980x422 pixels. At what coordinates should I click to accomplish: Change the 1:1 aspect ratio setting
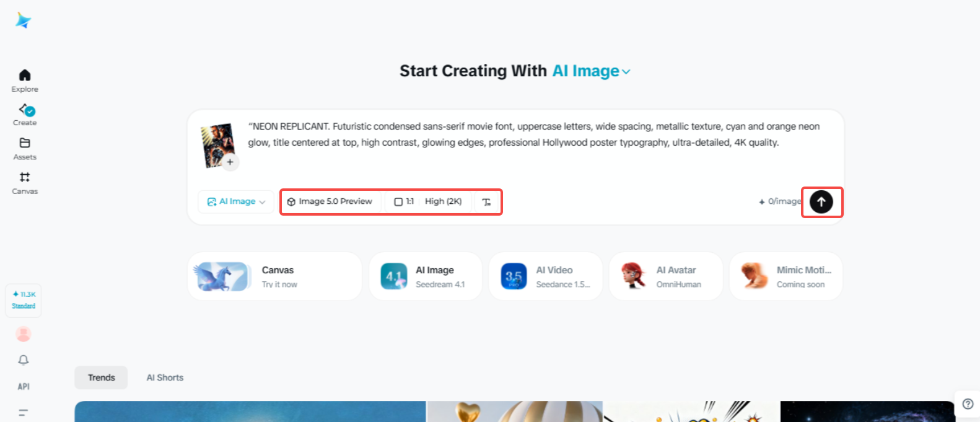404,202
